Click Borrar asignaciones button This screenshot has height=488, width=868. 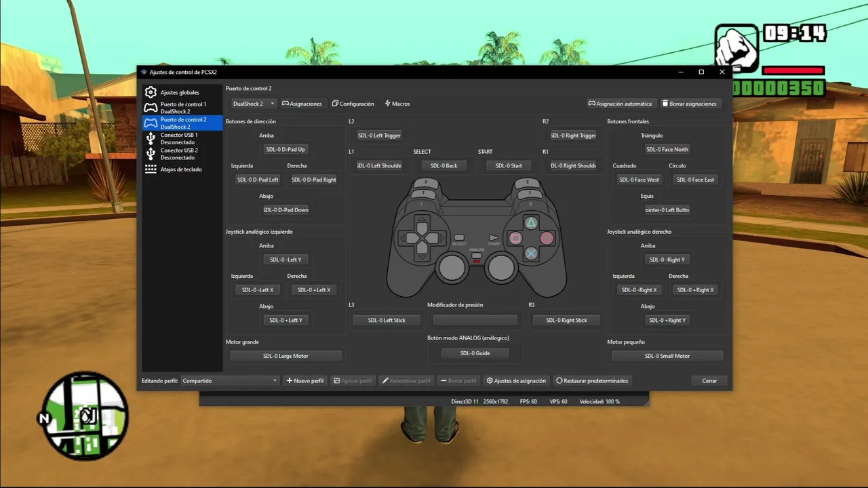pyautogui.click(x=689, y=104)
